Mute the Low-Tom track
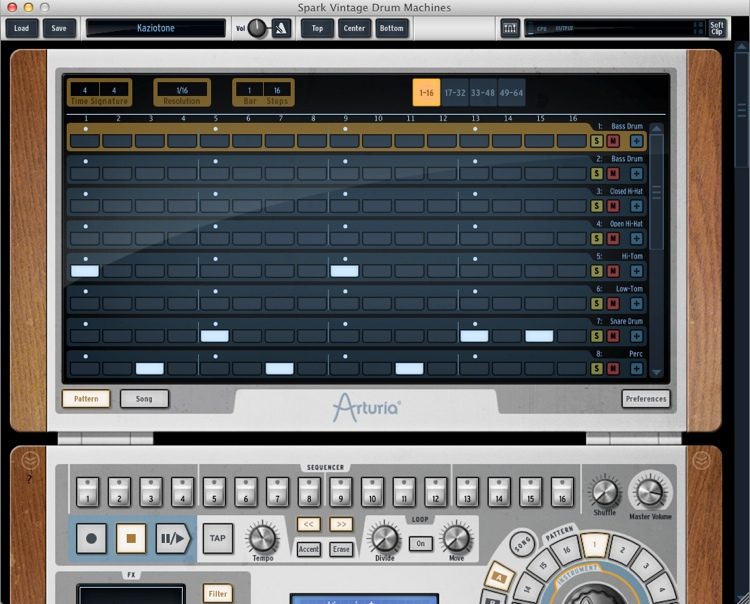 [x=613, y=304]
